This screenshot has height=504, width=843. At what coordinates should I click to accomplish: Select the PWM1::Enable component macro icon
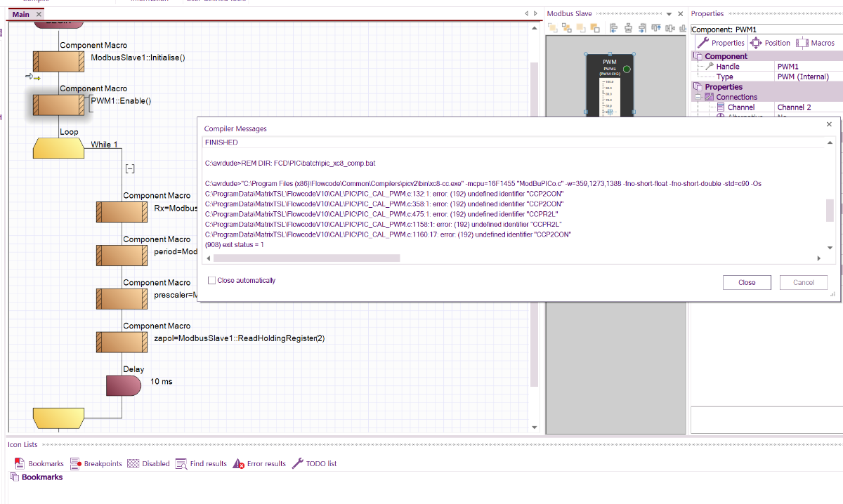[59, 105]
